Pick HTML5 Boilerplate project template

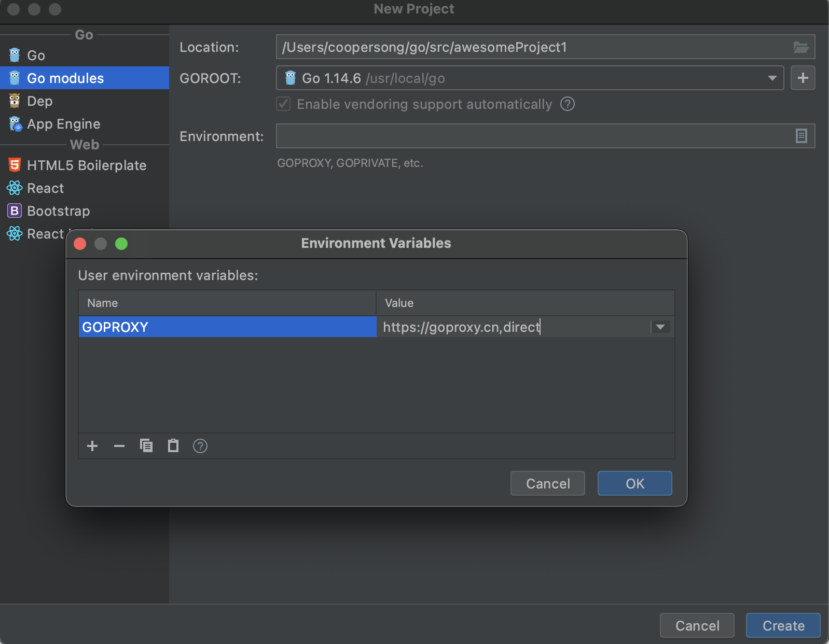click(84, 165)
